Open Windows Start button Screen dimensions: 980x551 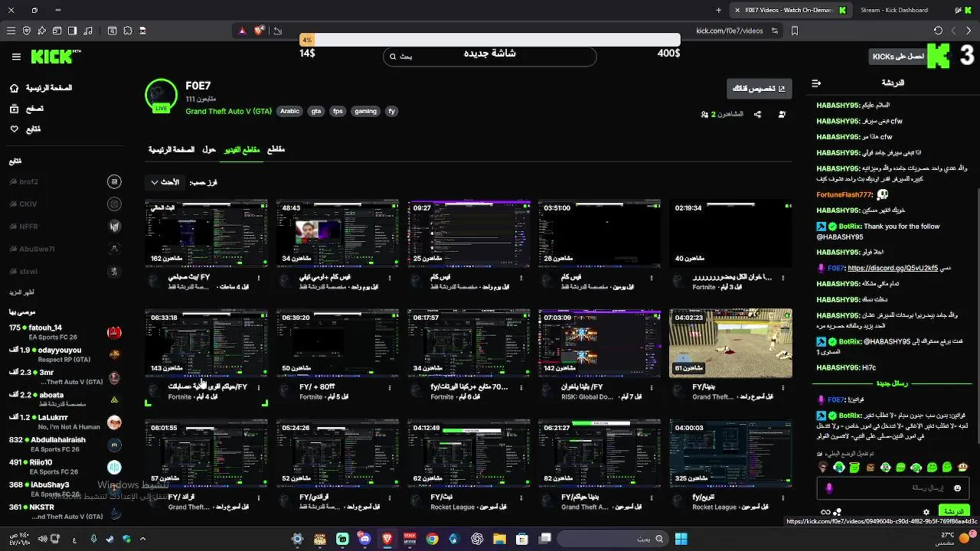click(x=681, y=539)
